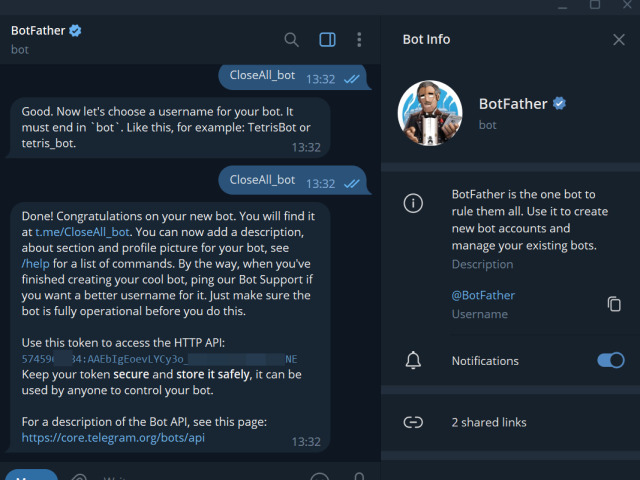Click the info circle icon beside the description
Screen dimensions: 640x480
point(413,203)
